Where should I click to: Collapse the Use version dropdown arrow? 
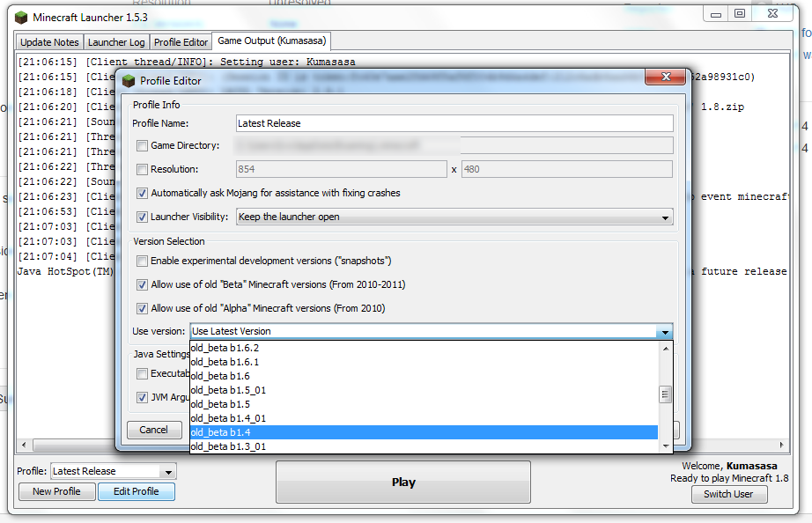(x=665, y=332)
